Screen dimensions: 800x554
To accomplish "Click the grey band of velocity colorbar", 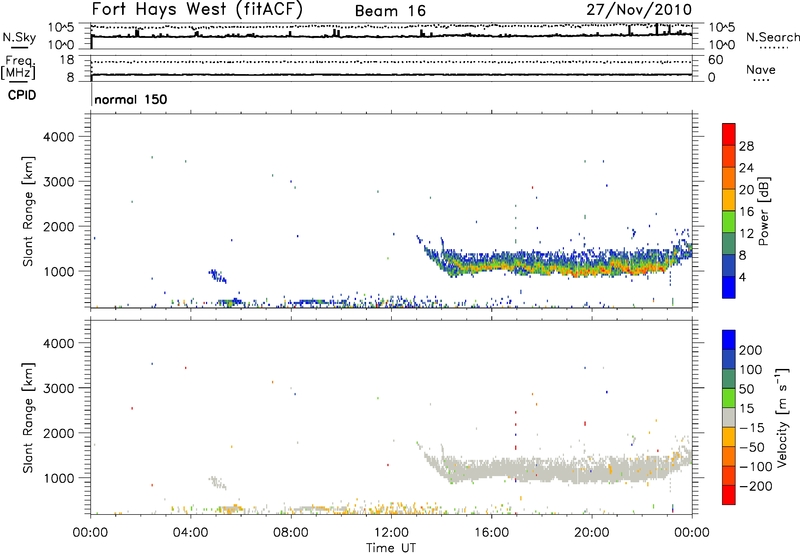I will point(729,417).
